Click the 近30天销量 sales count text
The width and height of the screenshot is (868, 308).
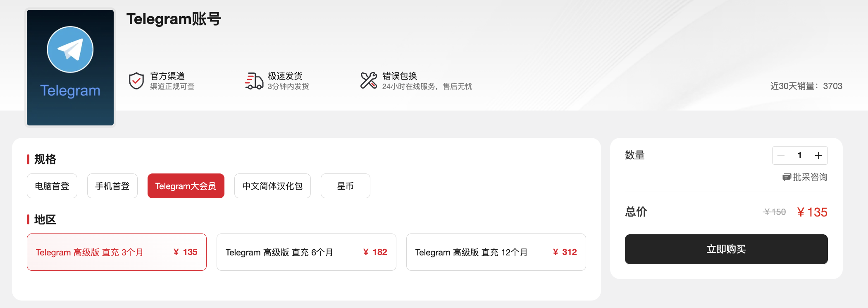coord(806,86)
